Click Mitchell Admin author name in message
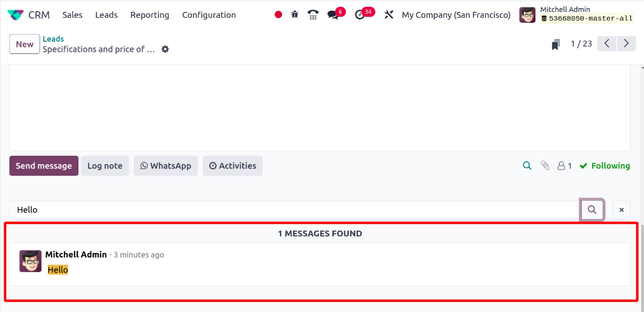 coord(76,255)
